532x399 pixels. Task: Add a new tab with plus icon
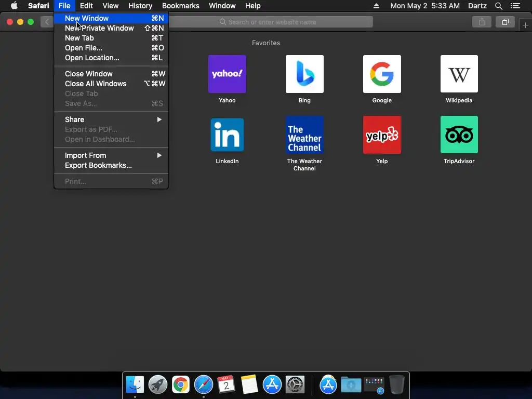click(x=525, y=25)
